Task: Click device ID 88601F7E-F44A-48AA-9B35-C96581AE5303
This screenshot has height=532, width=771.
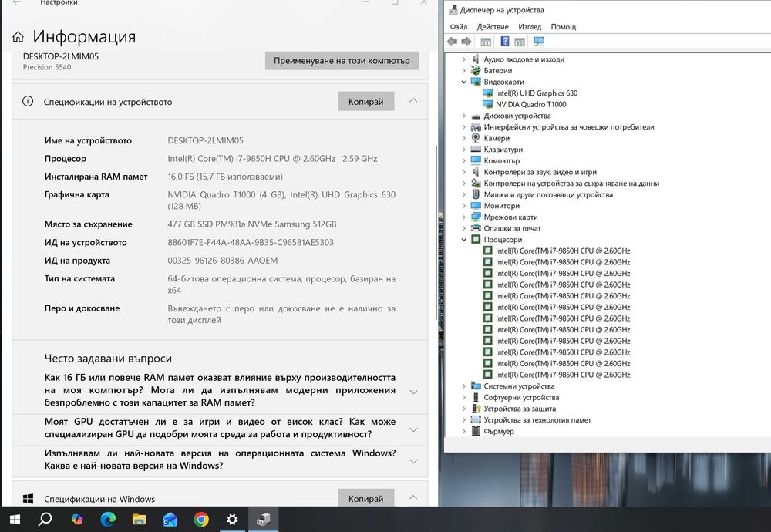Action: coord(251,242)
